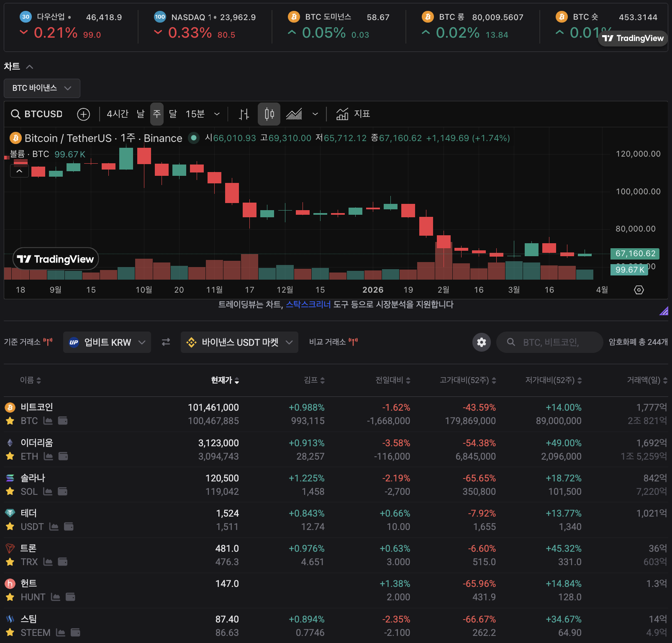Viewport: 672px width, 643px height.
Task: Sort by 저가대비(52주) column header
Action: [554, 380]
